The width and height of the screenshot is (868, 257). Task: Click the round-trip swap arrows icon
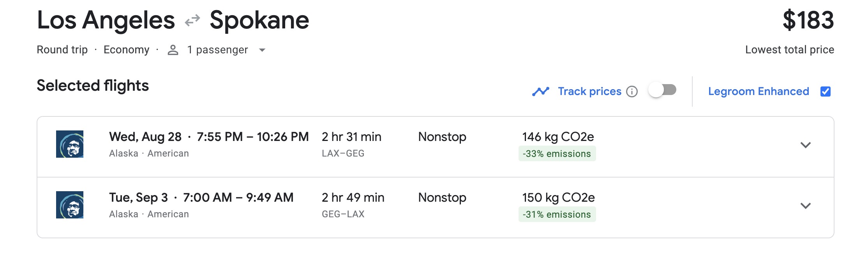[x=192, y=20]
